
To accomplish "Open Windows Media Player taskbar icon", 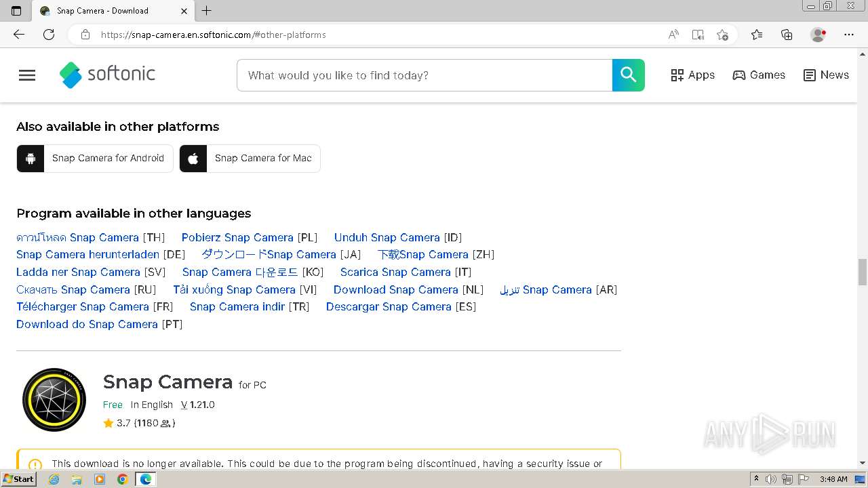I will [x=100, y=479].
